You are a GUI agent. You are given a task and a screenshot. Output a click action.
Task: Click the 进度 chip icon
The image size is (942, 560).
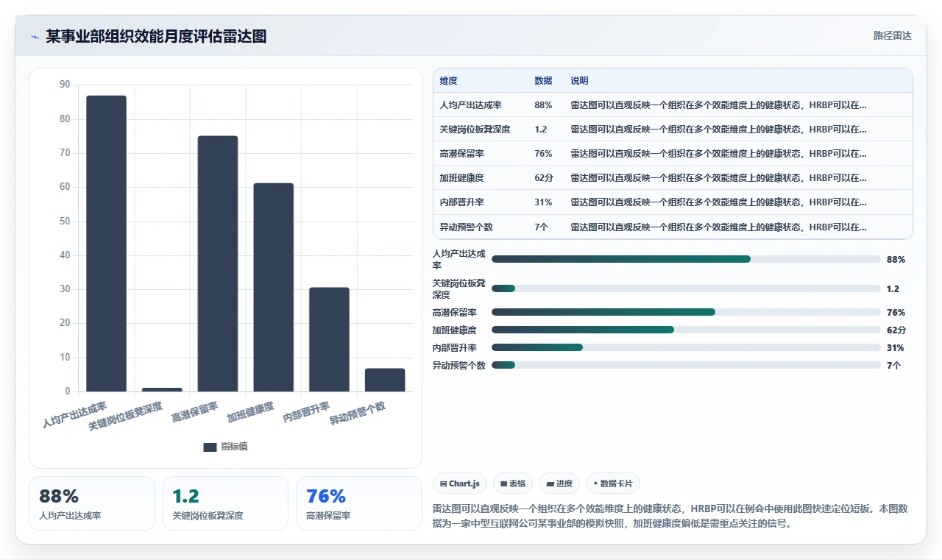tap(550, 484)
